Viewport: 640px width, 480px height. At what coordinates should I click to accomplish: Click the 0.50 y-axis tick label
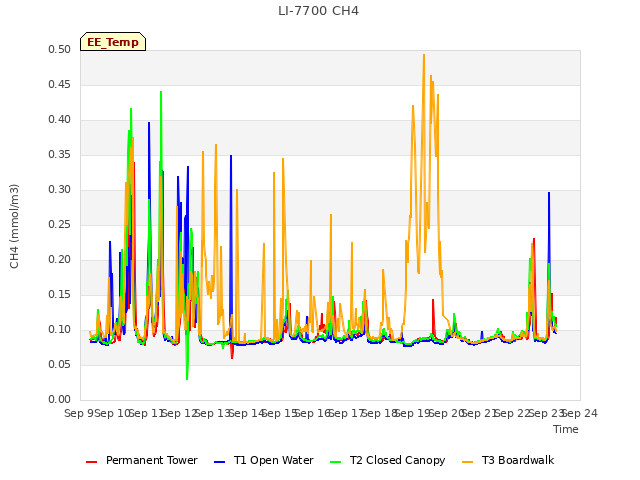60,49
